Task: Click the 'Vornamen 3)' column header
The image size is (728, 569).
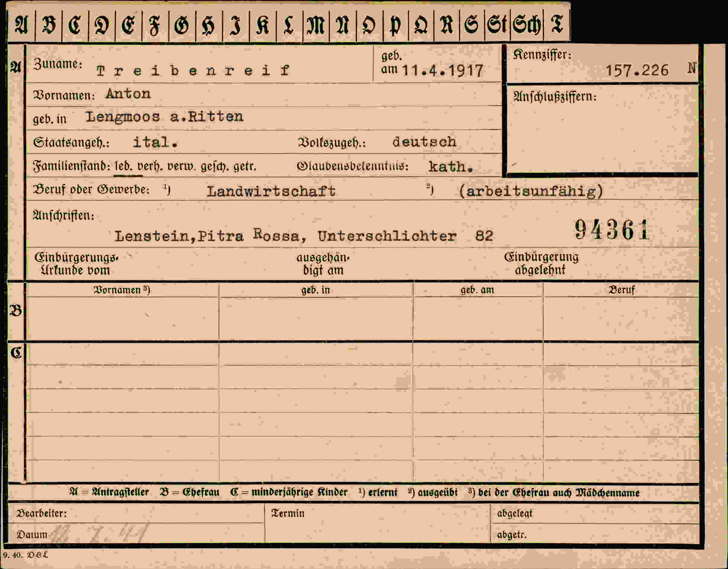Action: click(x=122, y=290)
